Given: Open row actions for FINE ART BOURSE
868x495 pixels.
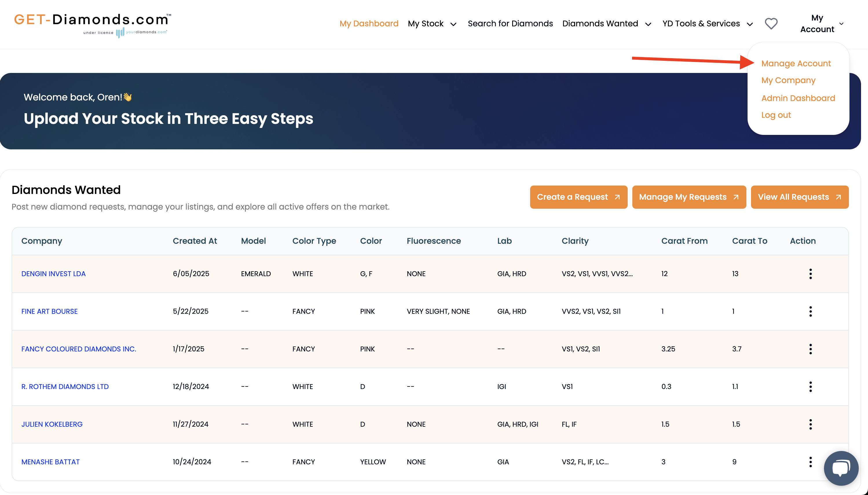Looking at the screenshot, I should (x=811, y=311).
